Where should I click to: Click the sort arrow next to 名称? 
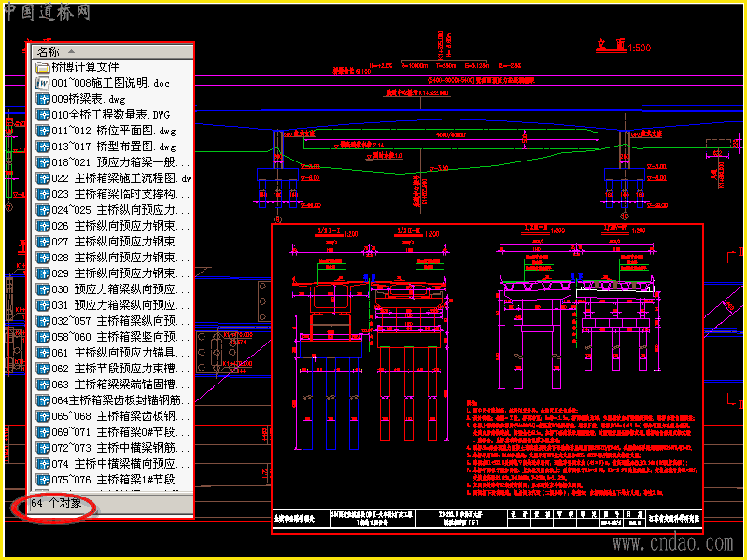click(72, 51)
